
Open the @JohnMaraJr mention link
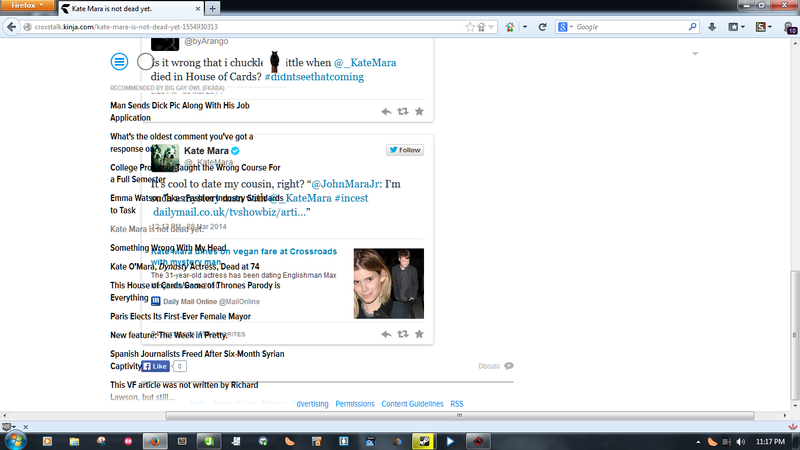coord(345,184)
